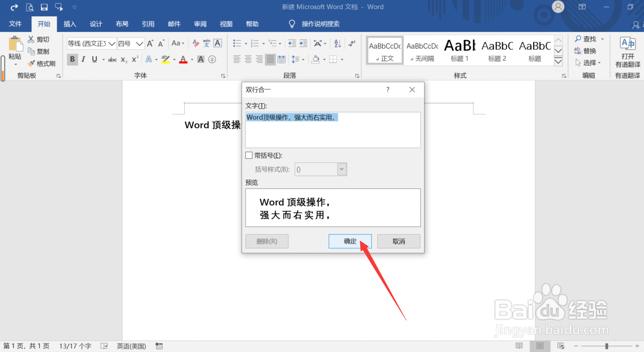Click the character border icon
The height and width of the screenshot is (352, 644).
click(218, 43)
